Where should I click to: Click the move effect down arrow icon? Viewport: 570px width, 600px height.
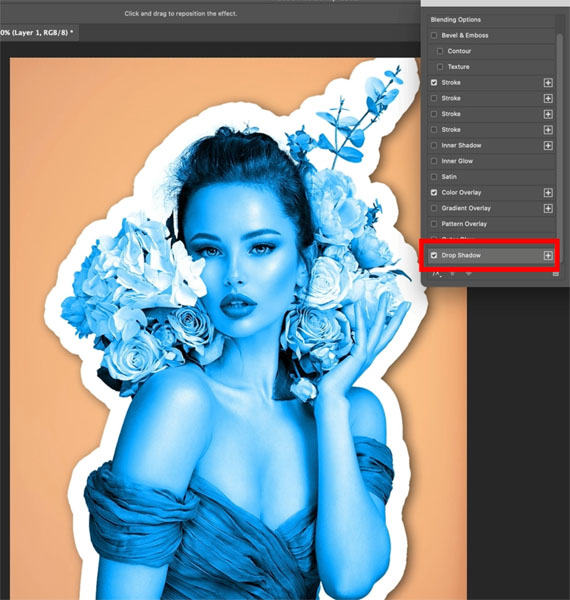pos(469,274)
